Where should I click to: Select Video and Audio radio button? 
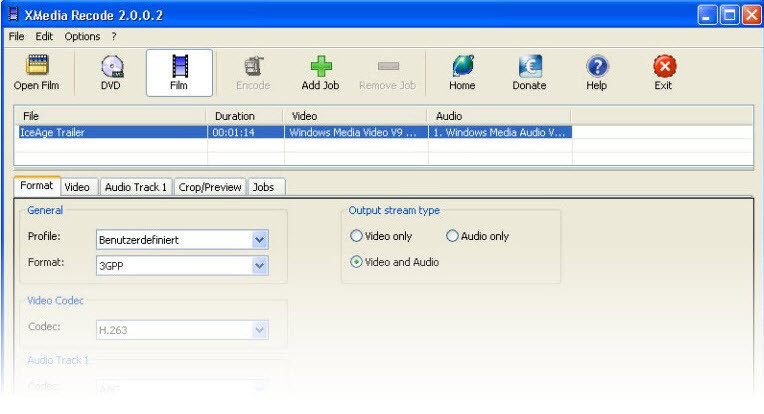357,263
